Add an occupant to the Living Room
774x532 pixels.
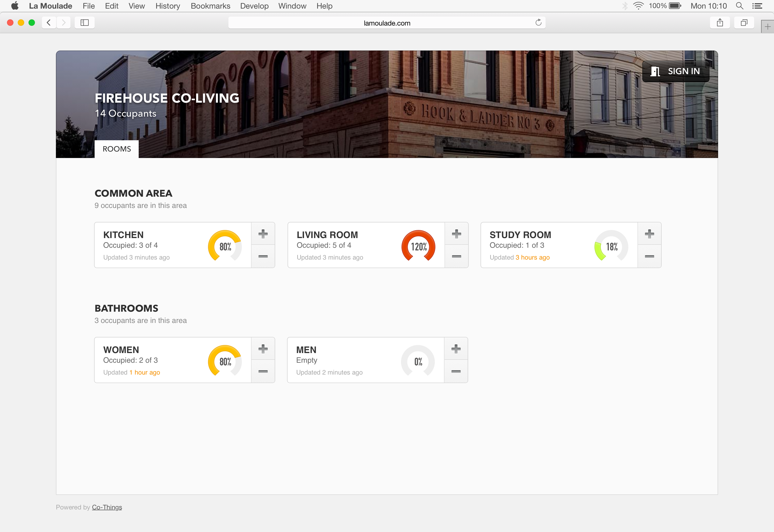pyautogui.click(x=456, y=234)
